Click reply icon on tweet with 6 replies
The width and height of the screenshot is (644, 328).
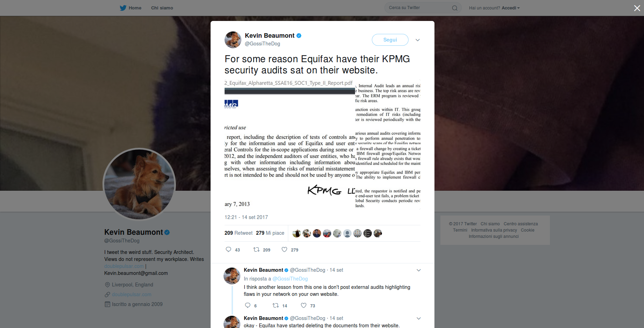(x=248, y=305)
